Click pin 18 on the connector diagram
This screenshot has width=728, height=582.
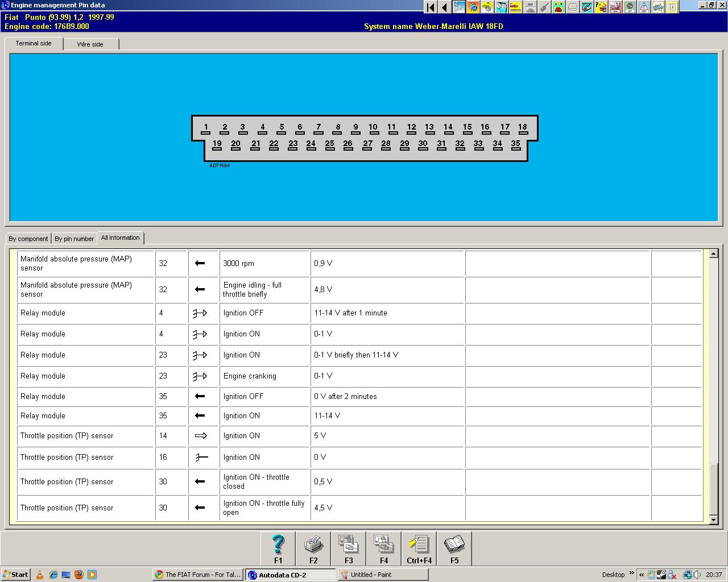click(523, 129)
